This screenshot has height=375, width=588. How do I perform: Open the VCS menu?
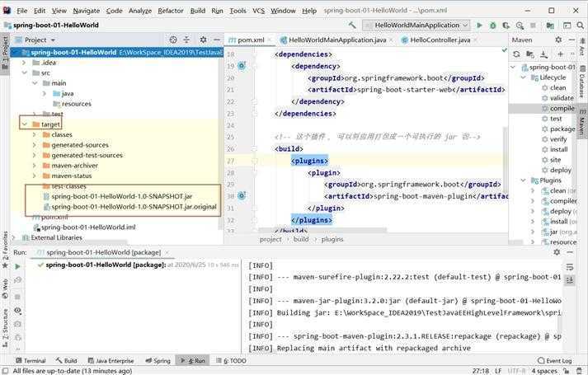258,11
